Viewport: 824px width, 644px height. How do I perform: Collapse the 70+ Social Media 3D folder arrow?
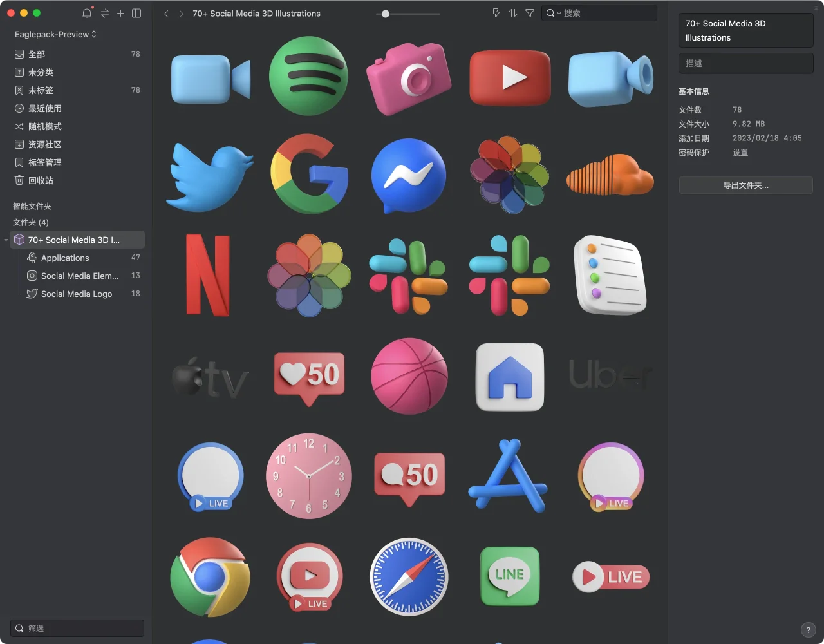(6, 240)
